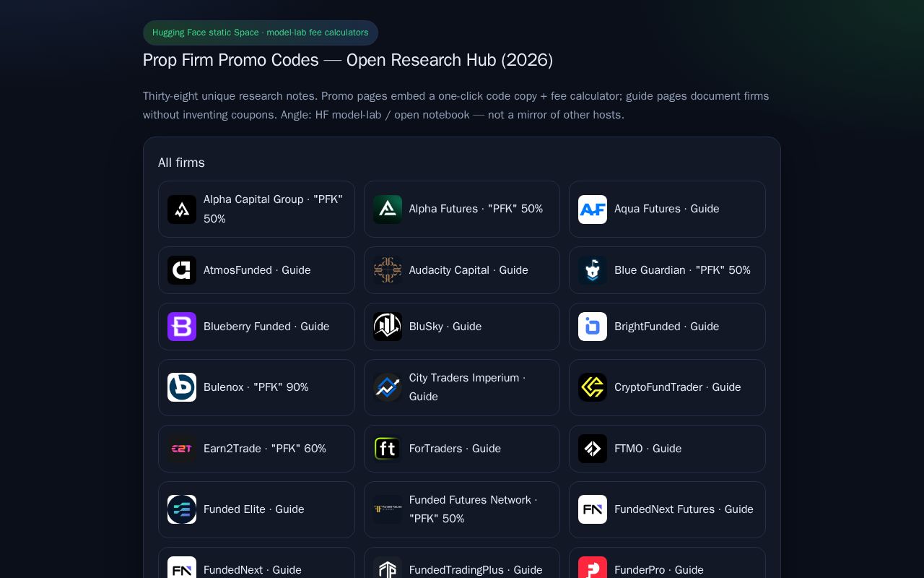Image resolution: width=924 pixels, height=578 pixels.
Task: Click the Blue Guardian shield logo
Action: 593,270
